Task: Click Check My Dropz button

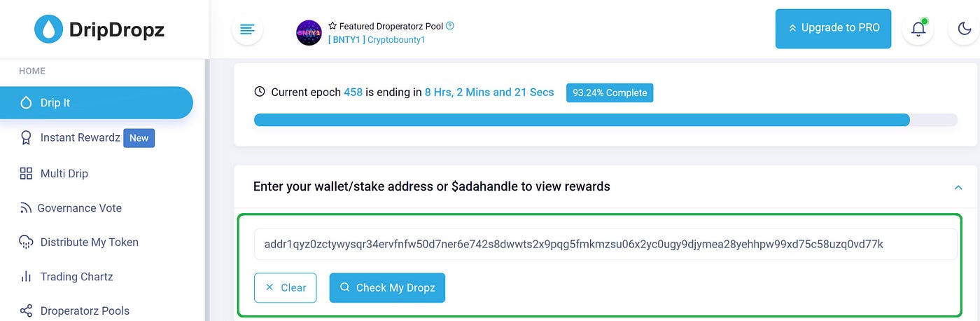Action: click(x=387, y=287)
